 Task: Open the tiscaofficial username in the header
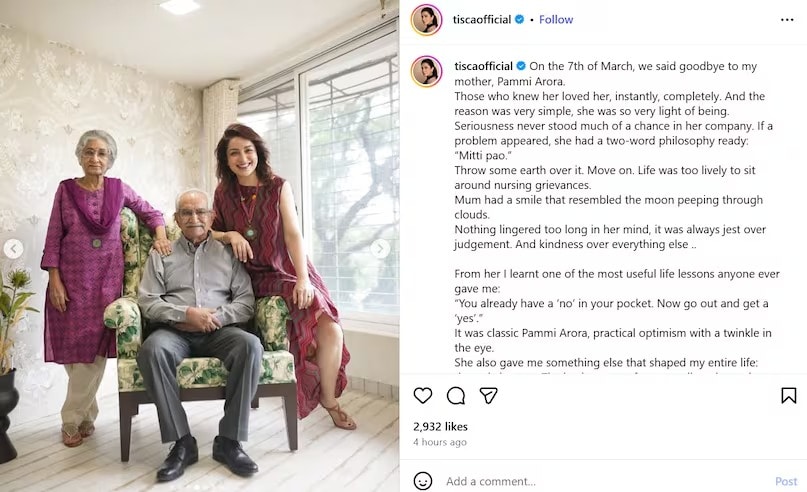(x=482, y=19)
